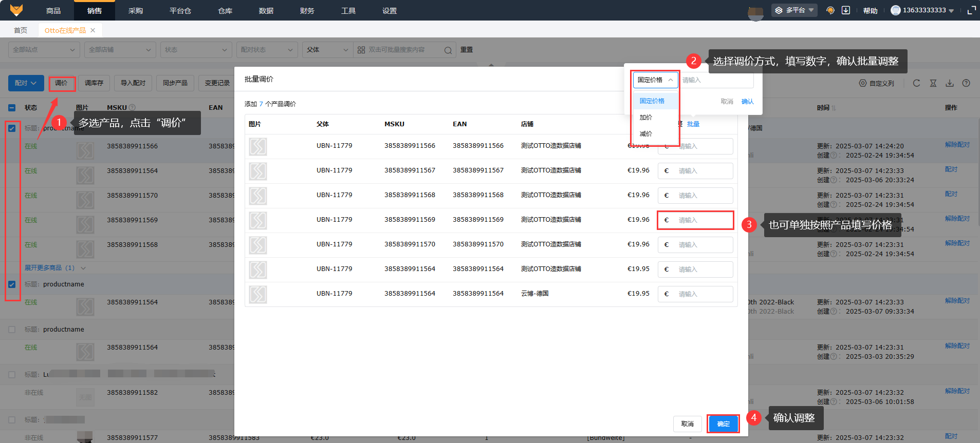Screen dimensions: 980x443
Task: Open the 销售 menu in top navigation
Action: 94,11
